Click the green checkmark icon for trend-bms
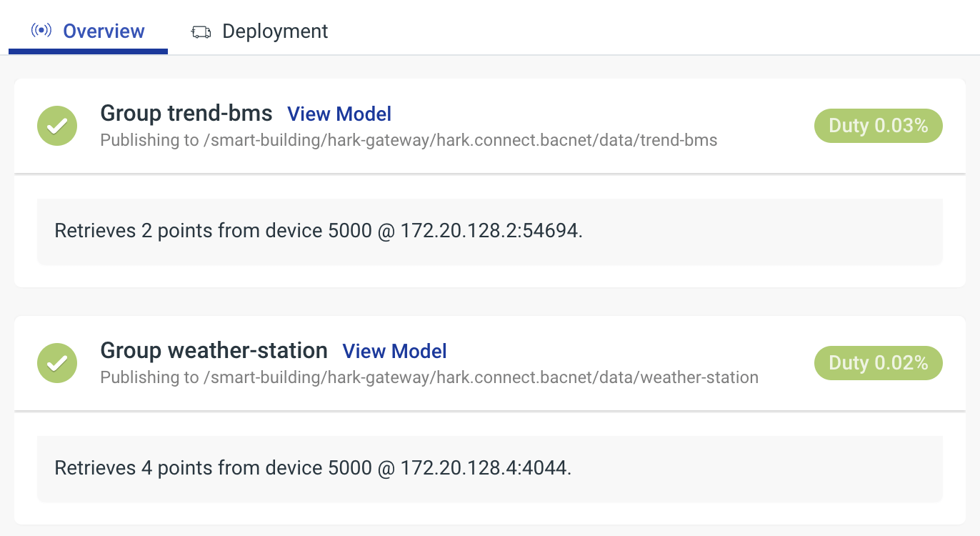980x536 pixels. pyautogui.click(x=57, y=126)
